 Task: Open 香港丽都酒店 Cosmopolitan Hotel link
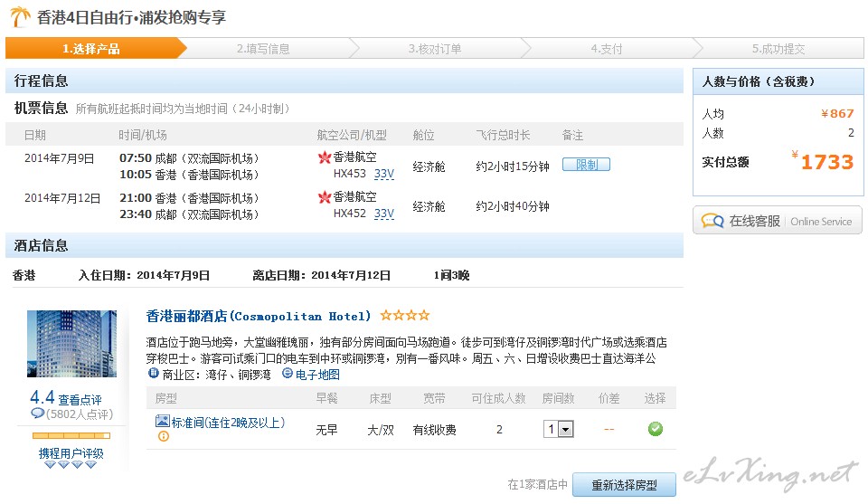[259, 316]
